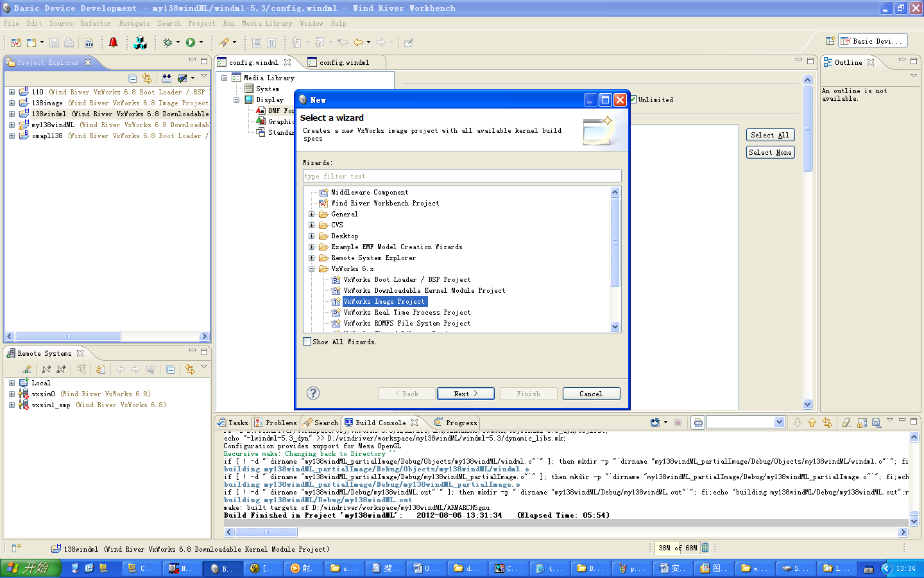Close the Project Explorer view tab
Screen dimensions: 924x578
pos(88,62)
